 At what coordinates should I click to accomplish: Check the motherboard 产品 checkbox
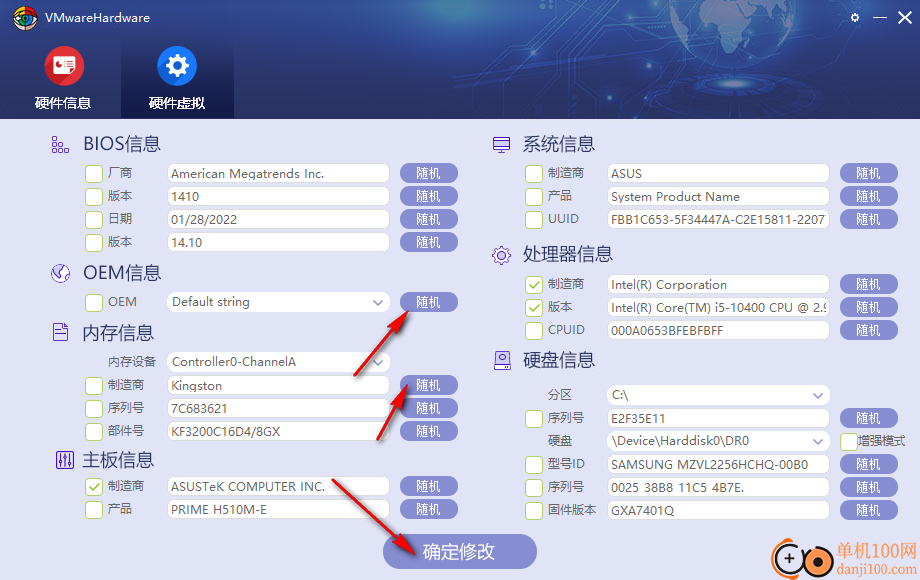coord(94,510)
